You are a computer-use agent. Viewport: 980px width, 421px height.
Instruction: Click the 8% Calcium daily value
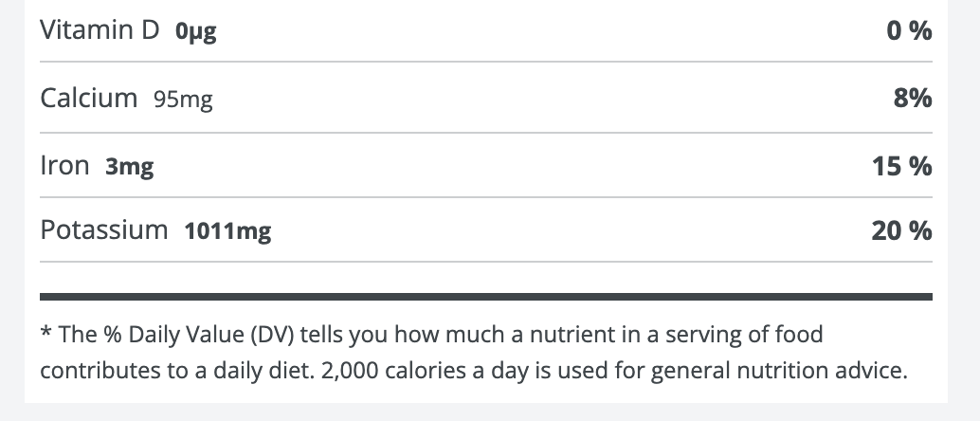pos(913,99)
